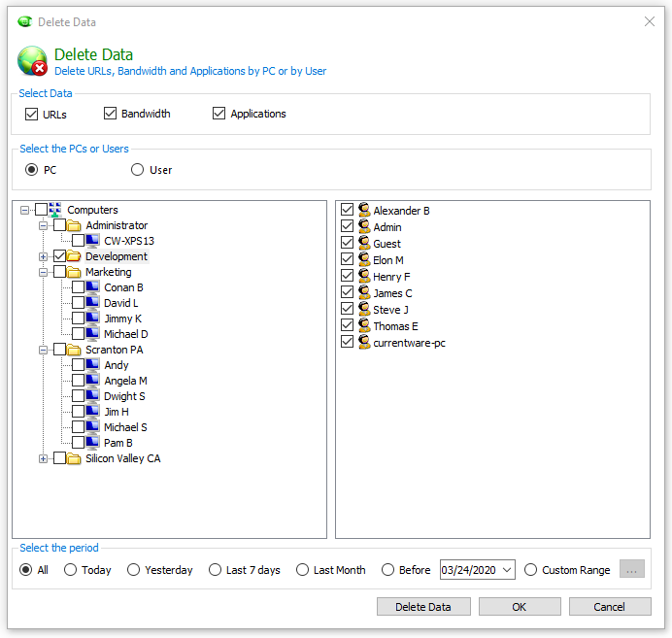Click the title bar application icon
The width and height of the screenshot is (672, 638).
click(25, 21)
